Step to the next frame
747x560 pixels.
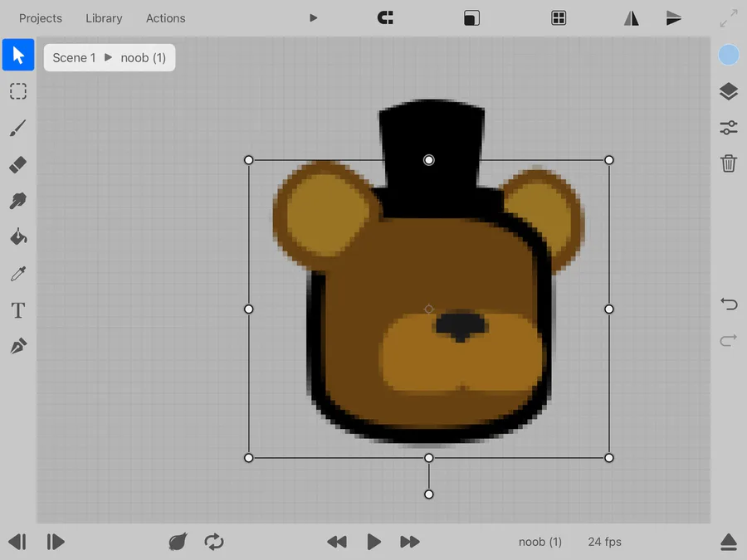click(56, 542)
